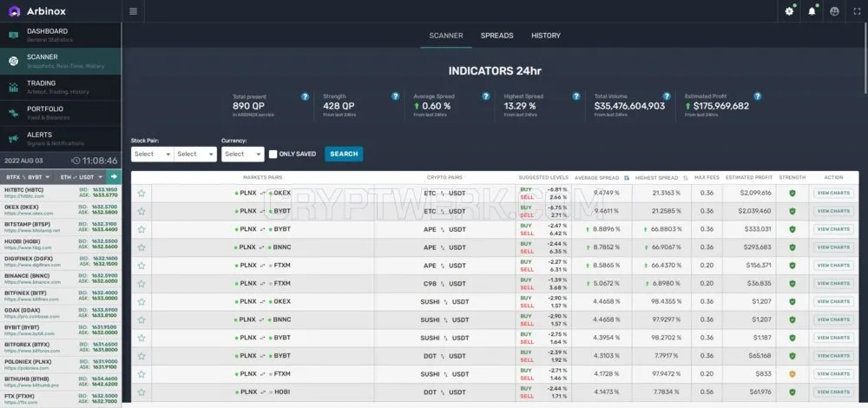Star the PLNX HOBI DOT row
Screen dimensions: 868x408
pyautogui.click(x=141, y=392)
